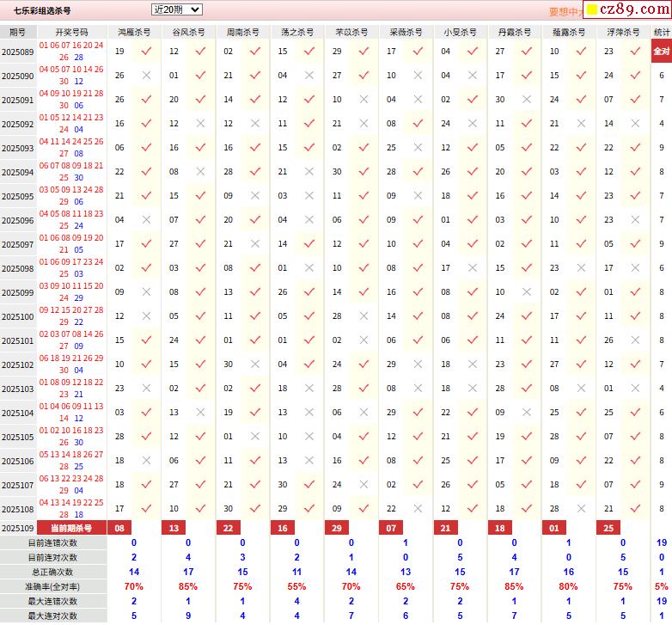Click the 鸿雁 X mark in row 2025106
The width and height of the screenshot is (672, 625).
pos(147,461)
